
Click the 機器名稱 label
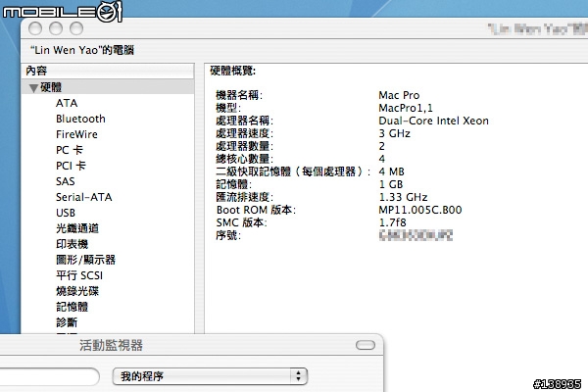point(239,95)
